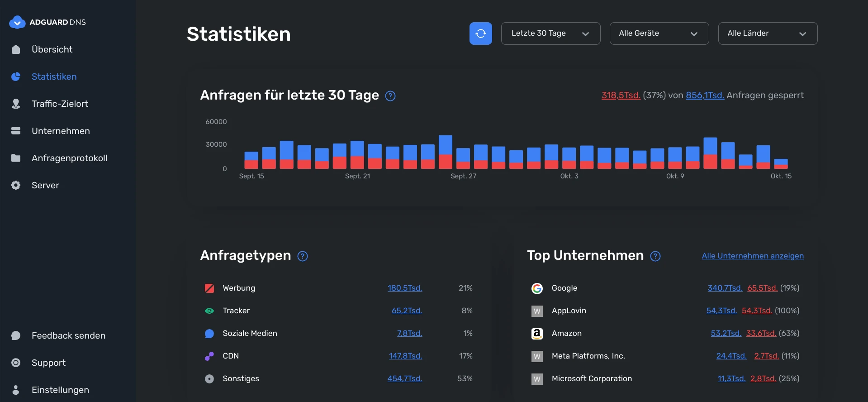
Task: Click the blue Soziale Medien bubble icon
Action: tap(209, 334)
